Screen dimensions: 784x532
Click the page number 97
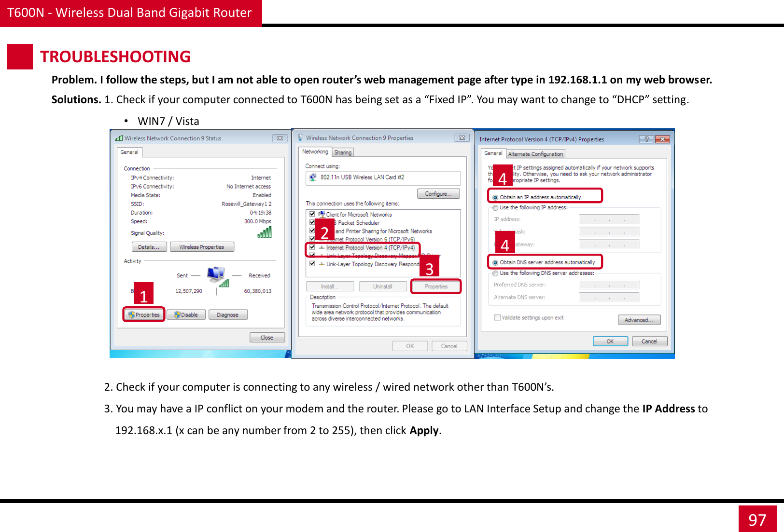[757, 519]
